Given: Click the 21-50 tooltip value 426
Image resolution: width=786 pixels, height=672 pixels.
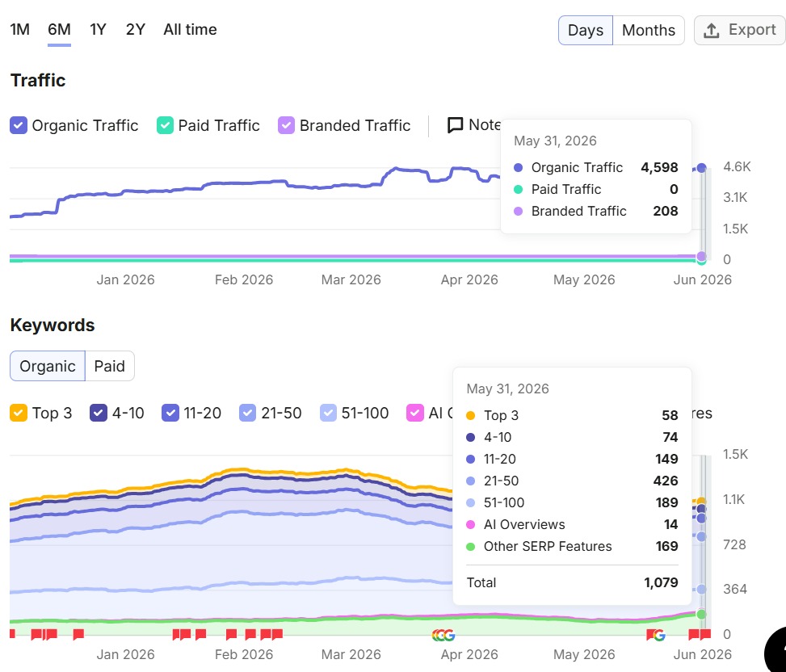Looking at the screenshot, I should 666,481.
